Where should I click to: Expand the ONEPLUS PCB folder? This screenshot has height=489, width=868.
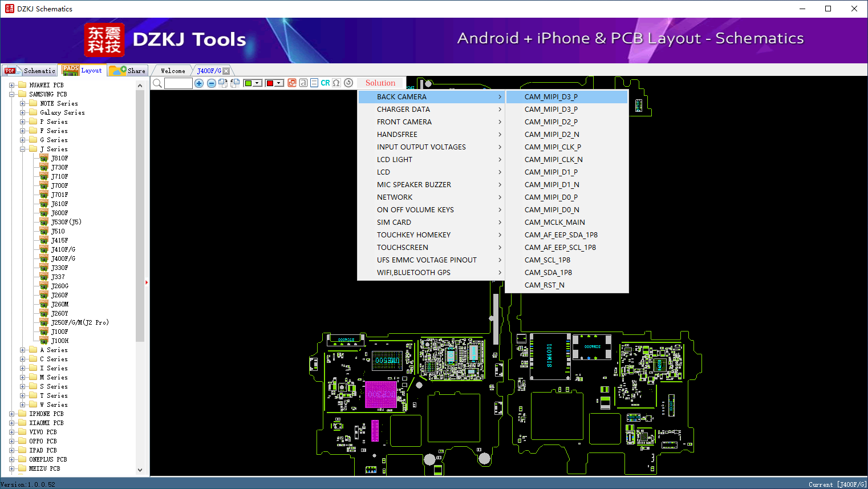tap(12, 459)
